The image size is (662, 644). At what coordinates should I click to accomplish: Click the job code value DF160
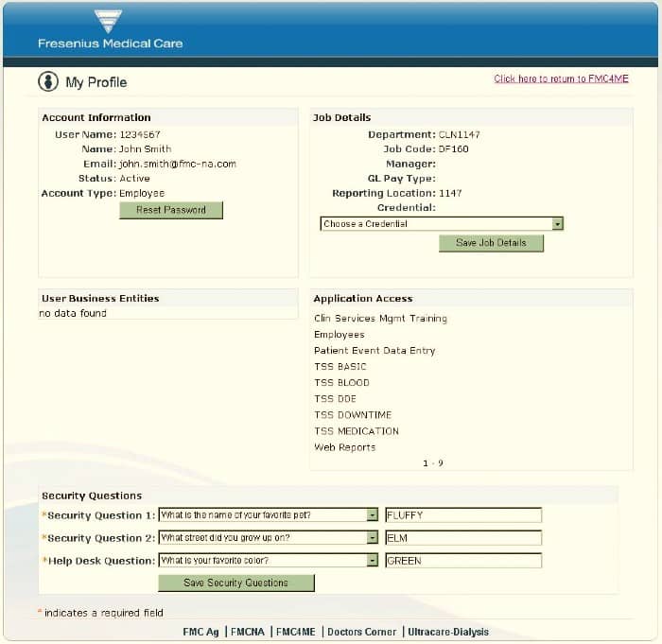[453, 149]
